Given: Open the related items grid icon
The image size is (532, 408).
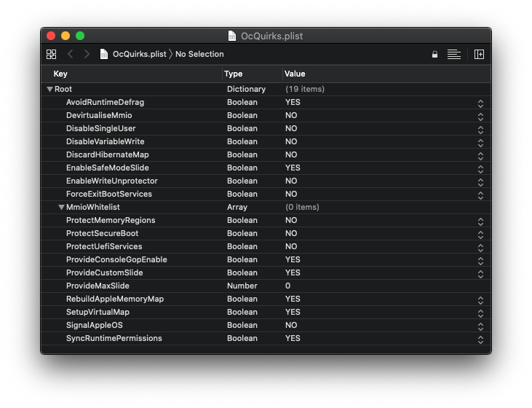Looking at the screenshot, I should [51, 55].
